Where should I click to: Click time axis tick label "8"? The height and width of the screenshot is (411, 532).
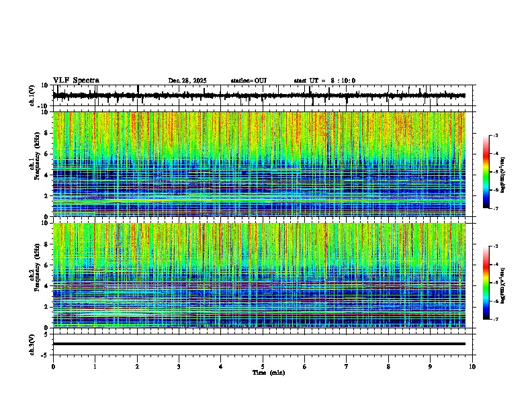tap(388, 367)
